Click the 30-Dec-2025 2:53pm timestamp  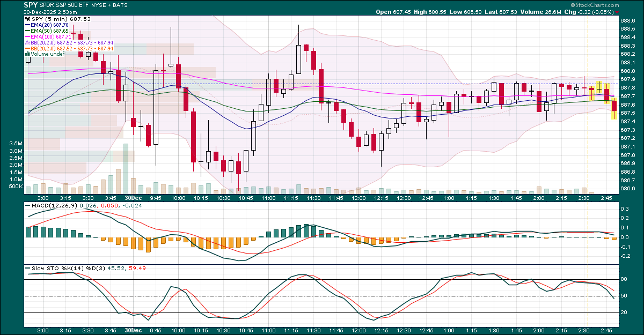coord(51,12)
